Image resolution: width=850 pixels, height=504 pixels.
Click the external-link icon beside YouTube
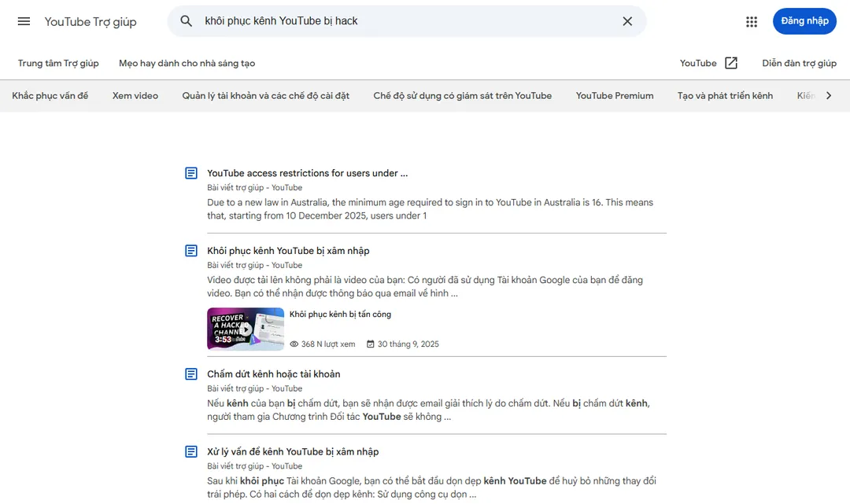click(730, 63)
